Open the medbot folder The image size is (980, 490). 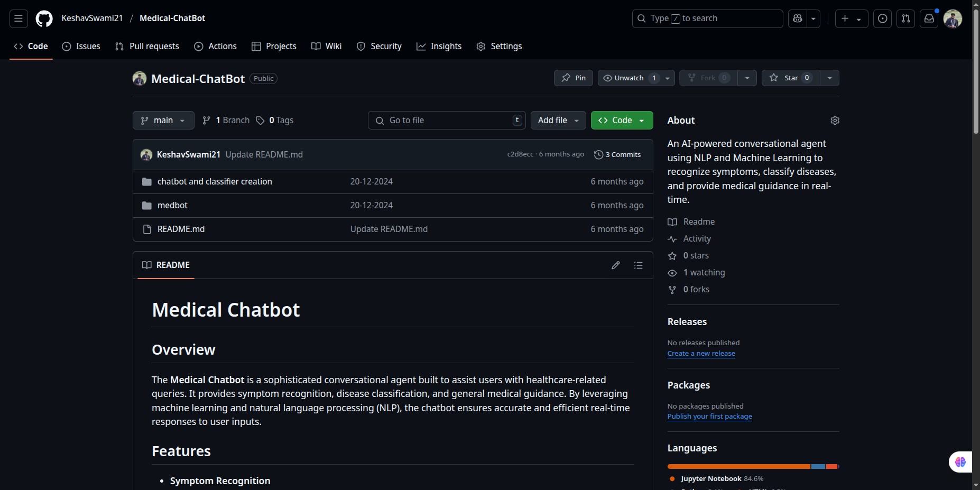(x=172, y=206)
